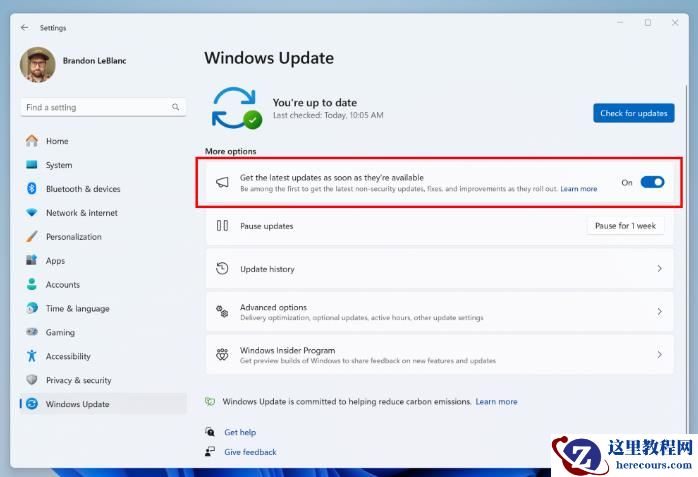
Task: Click the Privacy shield icon
Action: click(x=32, y=380)
